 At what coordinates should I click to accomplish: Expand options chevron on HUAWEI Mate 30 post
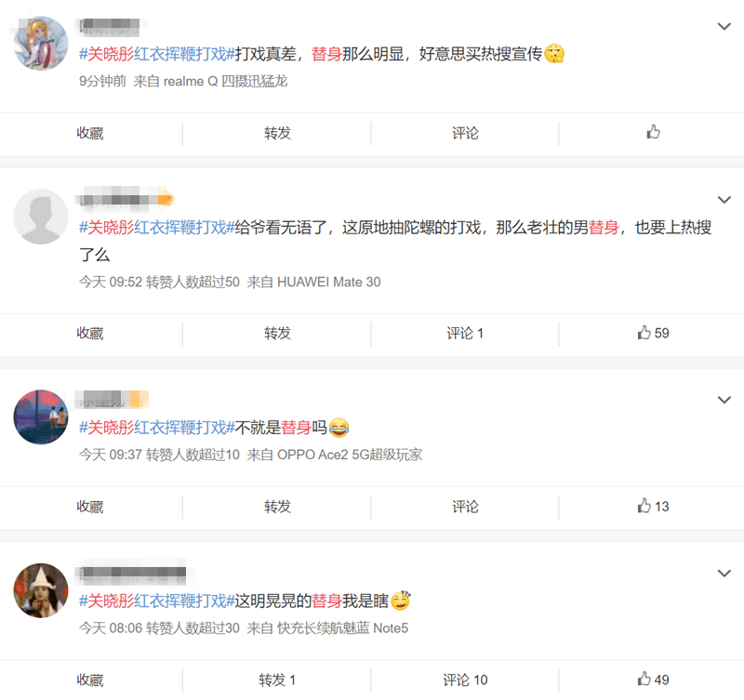click(x=724, y=200)
